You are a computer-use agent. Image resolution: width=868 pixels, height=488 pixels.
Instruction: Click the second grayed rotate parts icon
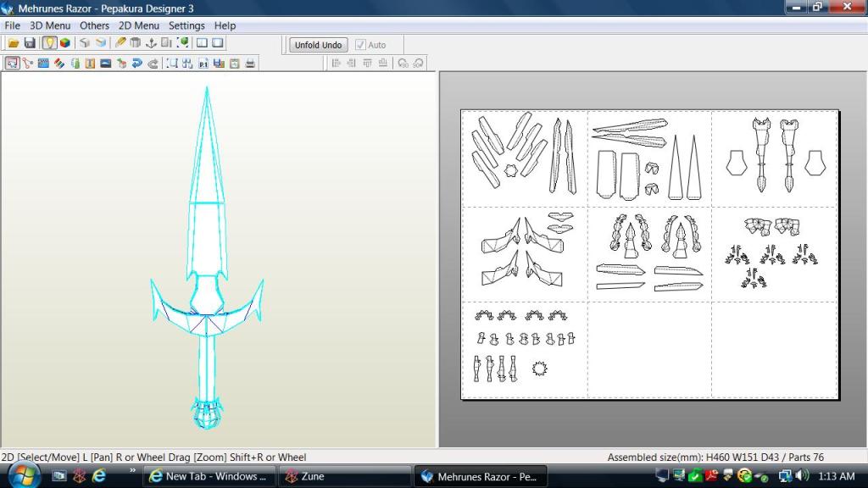[418, 63]
